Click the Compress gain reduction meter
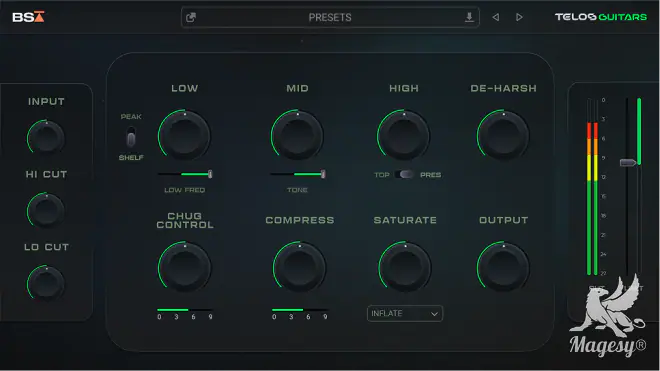Screen dimensions: 660x371 coord(300,314)
